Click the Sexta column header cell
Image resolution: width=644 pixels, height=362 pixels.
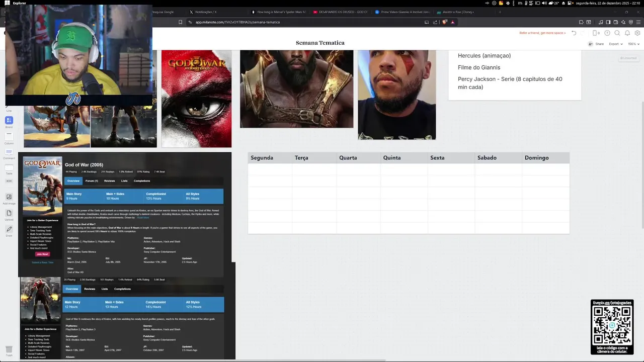point(451,158)
